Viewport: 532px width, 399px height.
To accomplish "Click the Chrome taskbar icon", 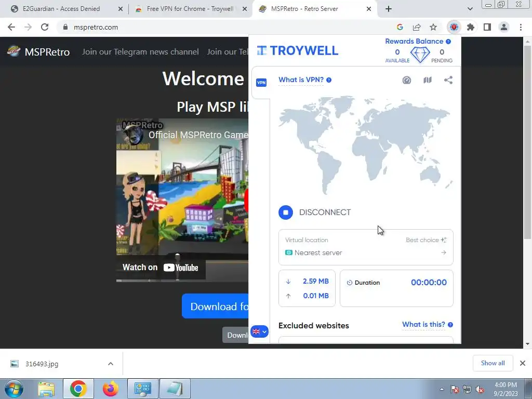I will 78,389.
